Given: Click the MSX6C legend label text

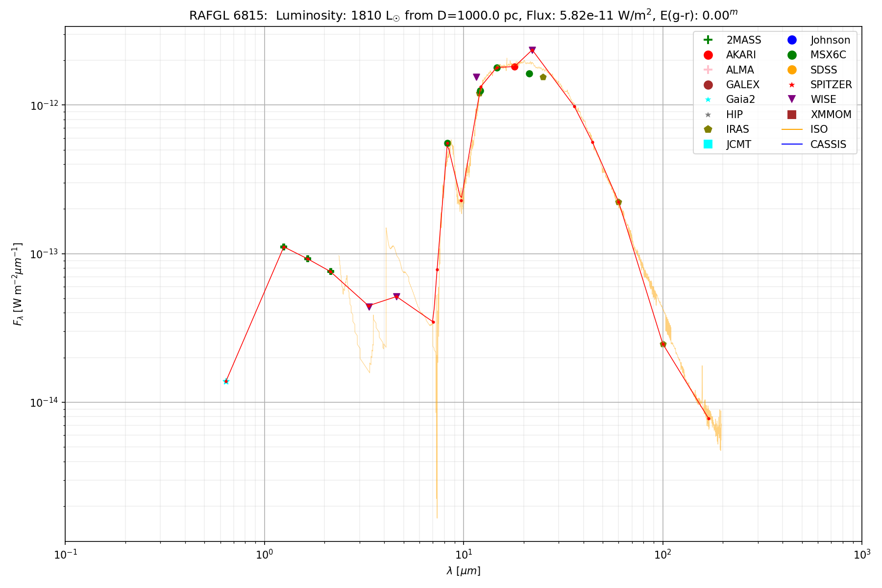Looking at the screenshot, I should click(828, 55).
